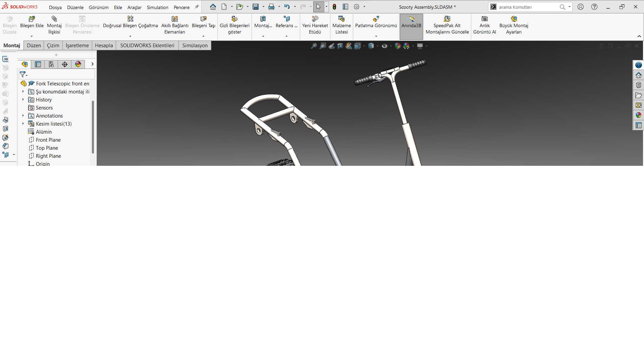Click the Home icon in the quick access toolbar
The width and height of the screenshot is (644, 341).
point(213,7)
